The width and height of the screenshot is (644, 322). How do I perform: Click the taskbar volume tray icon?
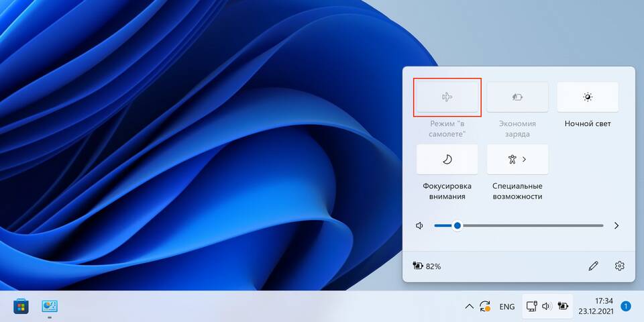[547, 307]
